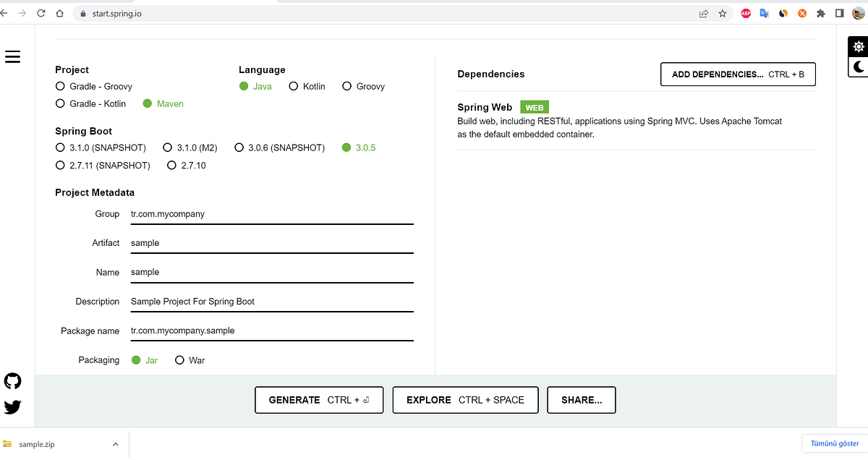Select Spring Boot 3.0.5
This screenshot has width=868, height=460.
(x=359, y=148)
